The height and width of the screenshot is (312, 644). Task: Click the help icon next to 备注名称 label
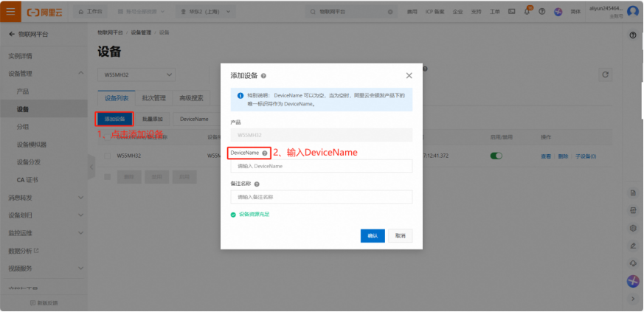click(x=257, y=184)
